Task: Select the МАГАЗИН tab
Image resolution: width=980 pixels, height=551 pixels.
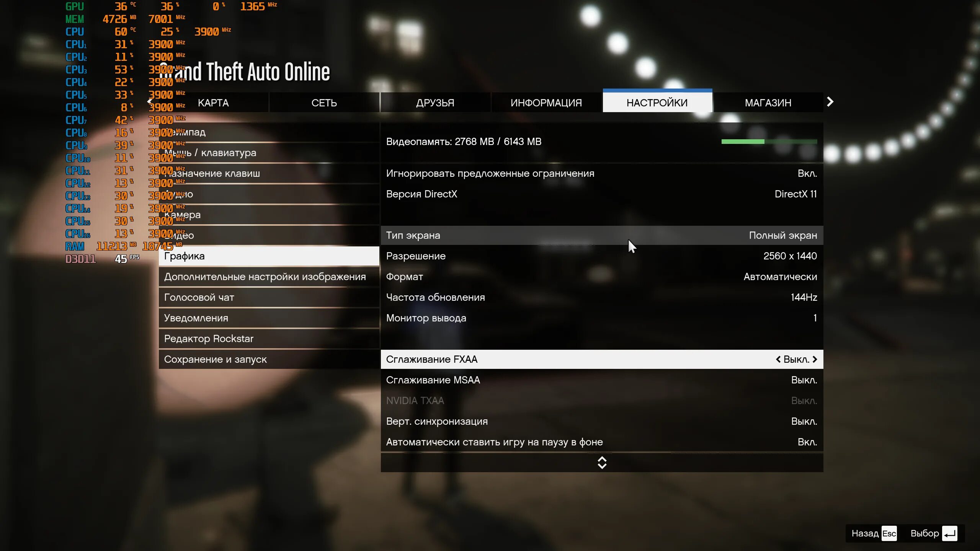Action: (767, 101)
